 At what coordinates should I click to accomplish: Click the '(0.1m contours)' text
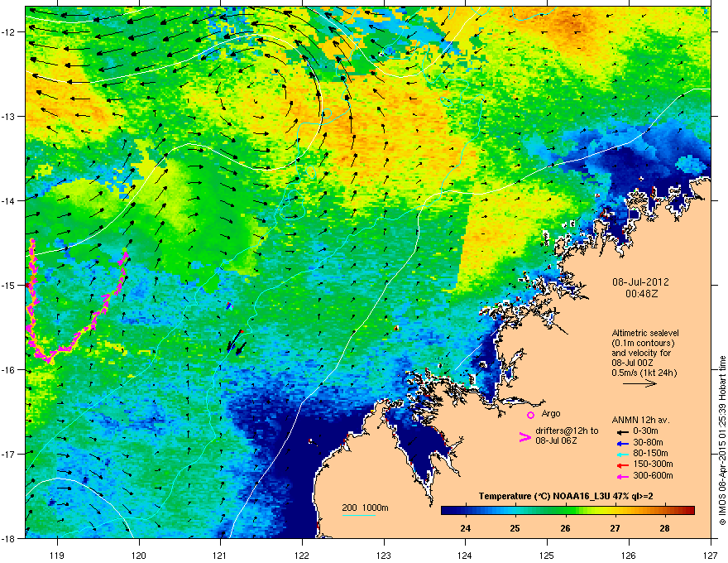(x=643, y=344)
